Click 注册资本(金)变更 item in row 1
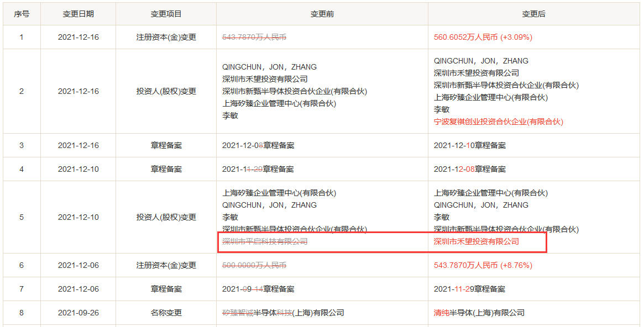 pos(166,38)
